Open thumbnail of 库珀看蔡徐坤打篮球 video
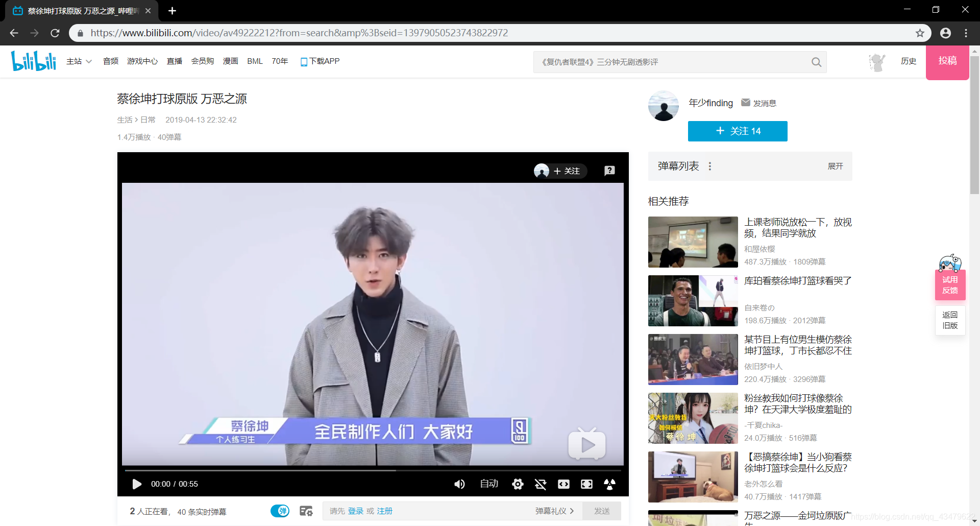 coord(693,301)
